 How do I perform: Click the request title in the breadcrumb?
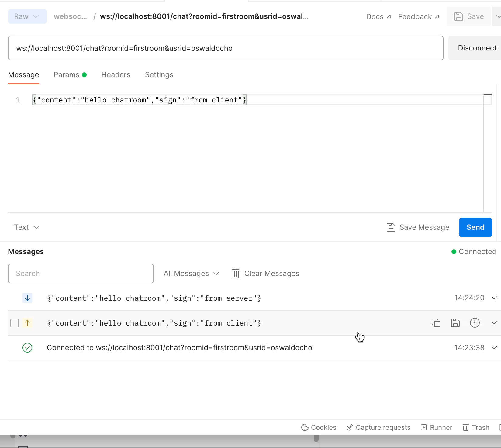[204, 16]
